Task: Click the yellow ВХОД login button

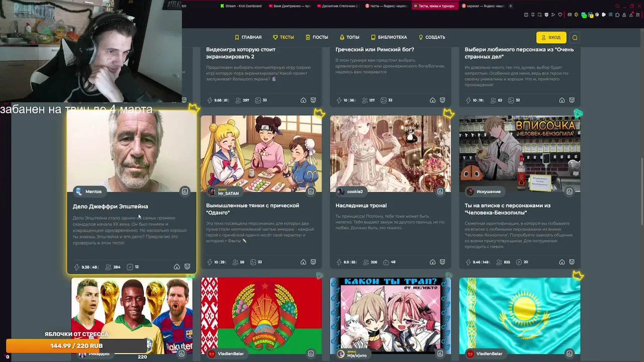Action: point(551,37)
